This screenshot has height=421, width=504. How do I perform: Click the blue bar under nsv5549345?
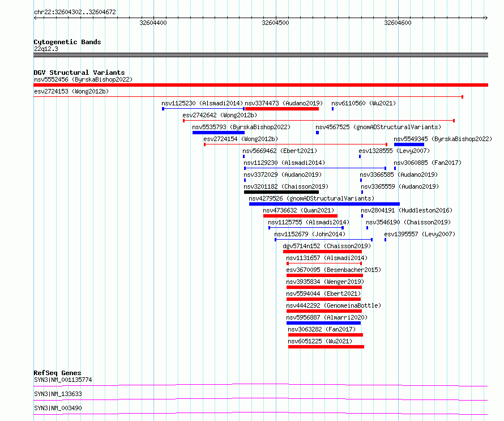409,144
